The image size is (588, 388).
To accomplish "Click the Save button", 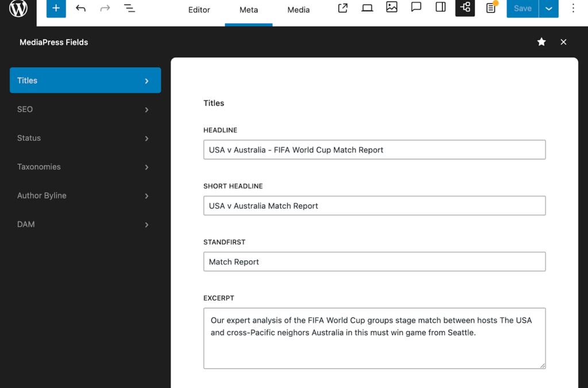I will pos(521,9).
